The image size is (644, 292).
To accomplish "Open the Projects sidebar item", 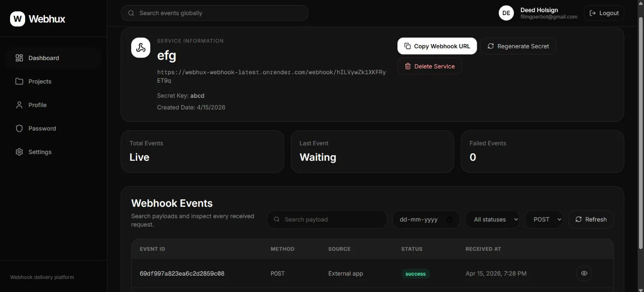I will coord(53,81).
